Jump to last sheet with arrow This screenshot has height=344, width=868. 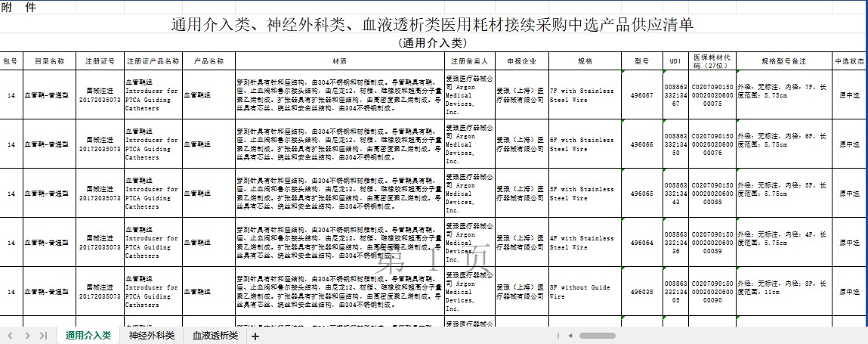[x=43, y=336]
